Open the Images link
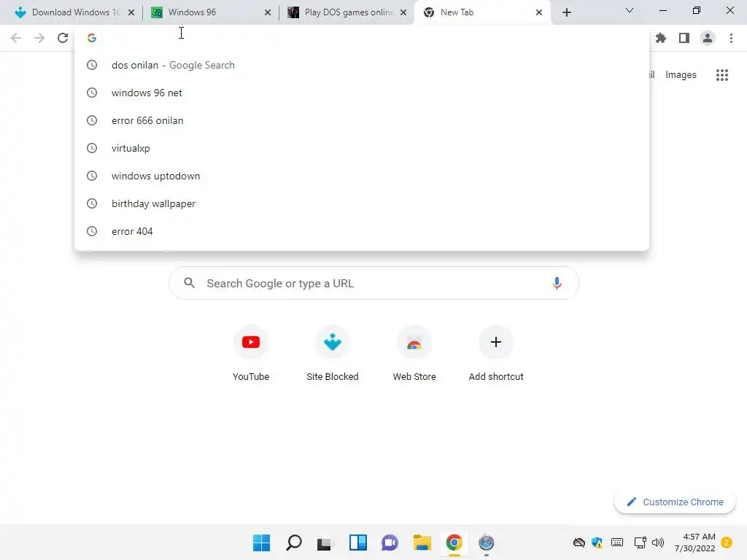This screenshot has height=560, width=747. pos(681,75)
